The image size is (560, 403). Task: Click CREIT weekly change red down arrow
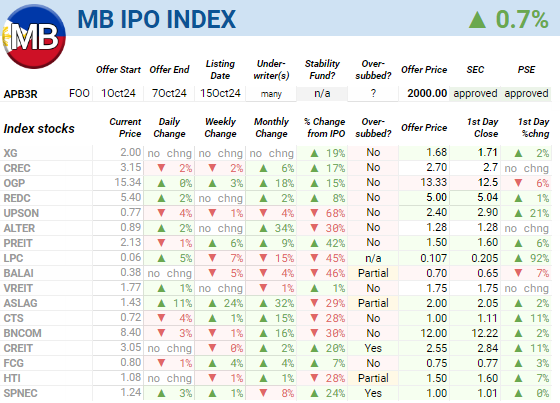(212, 348)
